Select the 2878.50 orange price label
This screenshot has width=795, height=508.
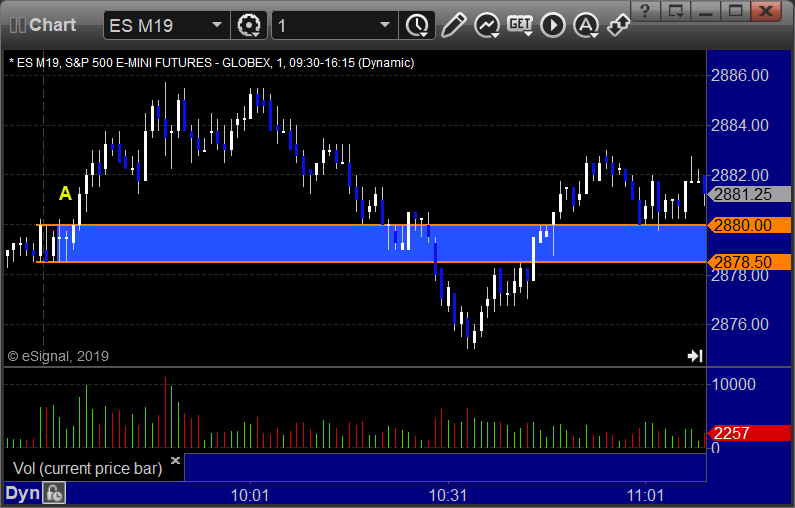(x=749, y=262)
